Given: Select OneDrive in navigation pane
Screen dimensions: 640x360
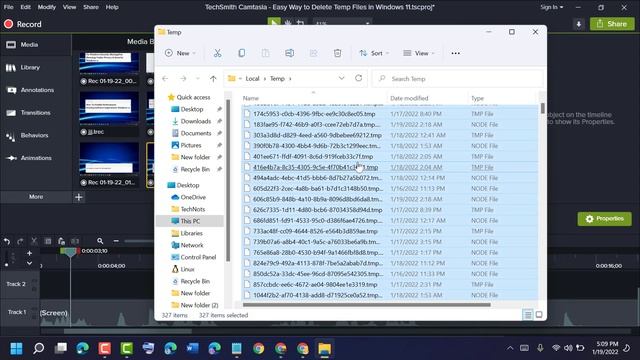Looking at the screenshot, I should click(x=193, y=197).
